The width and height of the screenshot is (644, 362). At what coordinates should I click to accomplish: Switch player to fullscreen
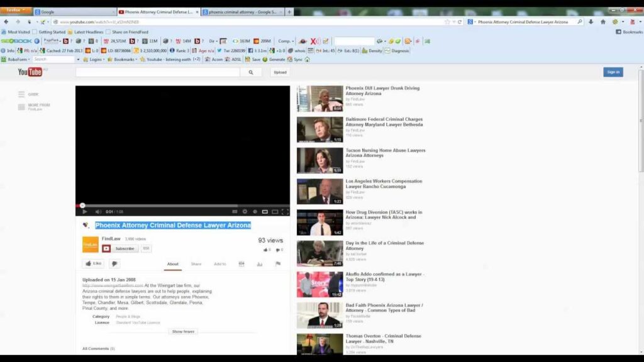[x=285, y=212]
